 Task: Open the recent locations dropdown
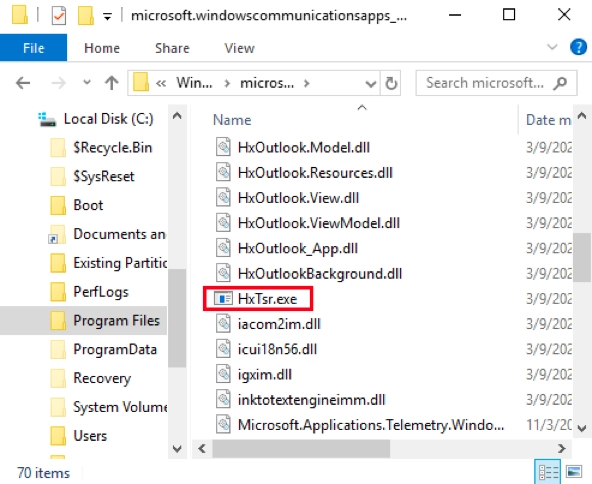(87, 82)
